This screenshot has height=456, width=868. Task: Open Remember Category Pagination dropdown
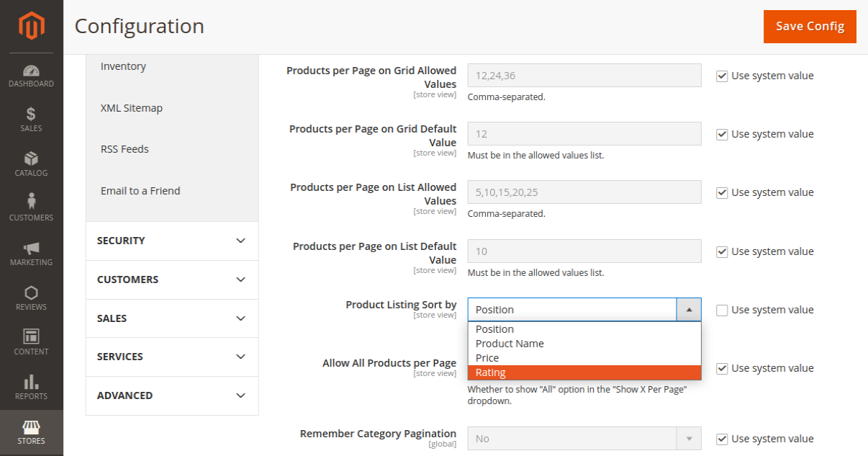[x=584, y=439]
